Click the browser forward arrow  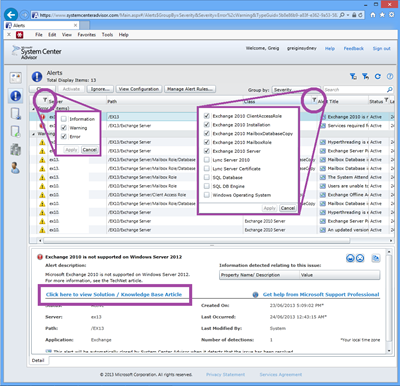coord(25,15)
